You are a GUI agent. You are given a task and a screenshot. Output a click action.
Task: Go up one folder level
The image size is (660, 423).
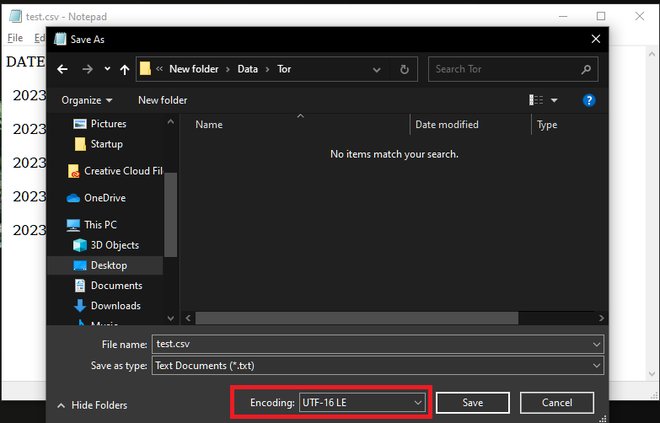125,69
